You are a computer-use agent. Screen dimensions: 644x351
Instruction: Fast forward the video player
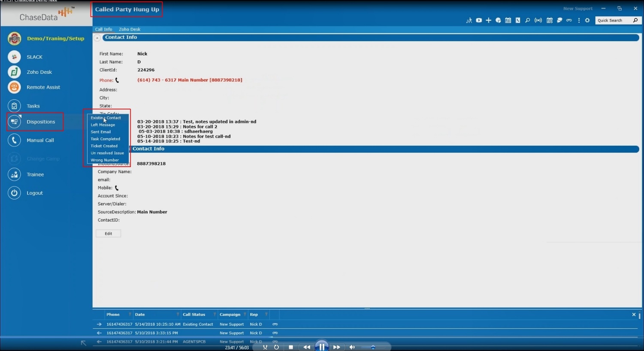pos(337,347)
